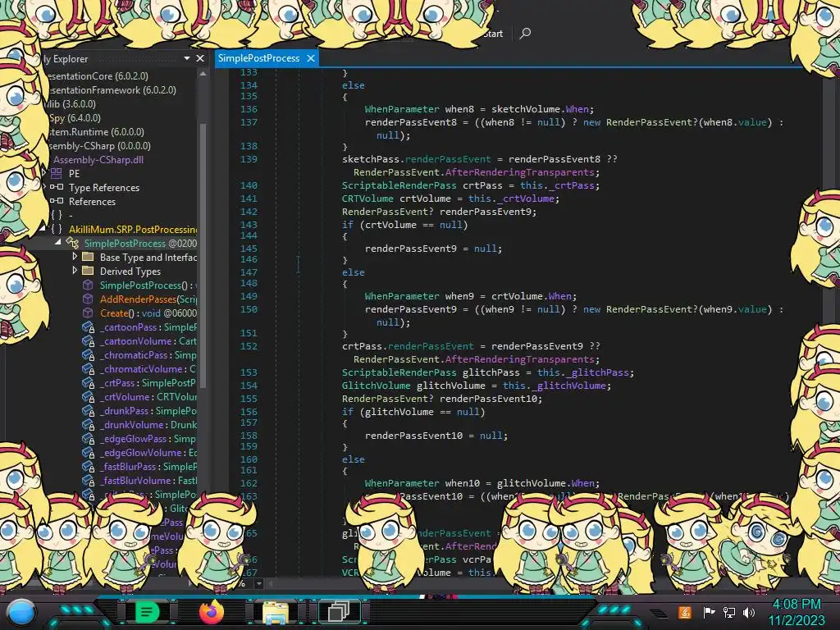
Task: Open the zoom percentage dropdown below the editor
Action: point(259,583)
